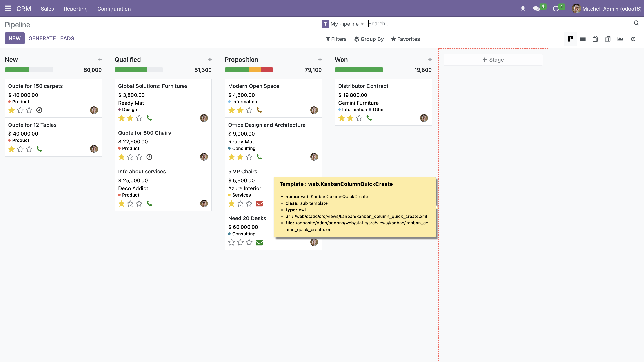This screenshot has width=644, height=362.
Task: Add a new Stage column
Action: (x=493, y=60)
